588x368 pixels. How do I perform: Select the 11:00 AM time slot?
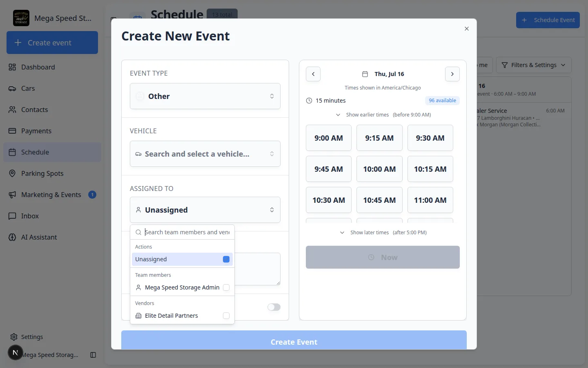point(430,200)
